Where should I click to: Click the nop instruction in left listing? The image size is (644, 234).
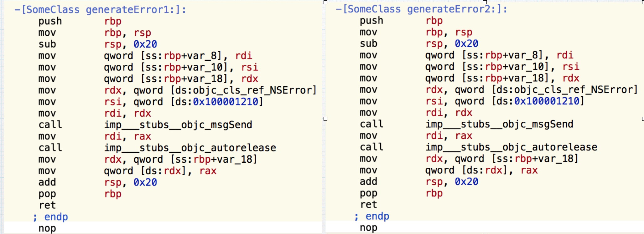click(47, 228)
